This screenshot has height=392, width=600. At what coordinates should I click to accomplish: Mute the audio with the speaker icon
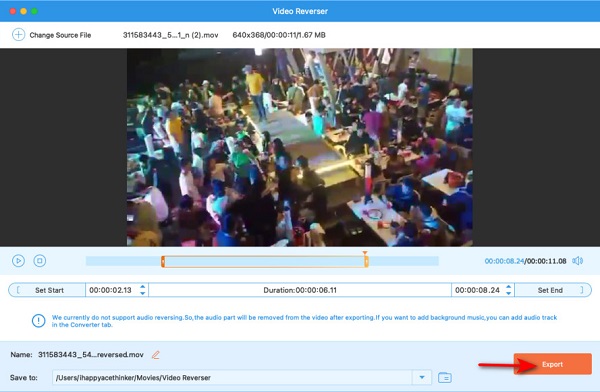pos(577,261)
